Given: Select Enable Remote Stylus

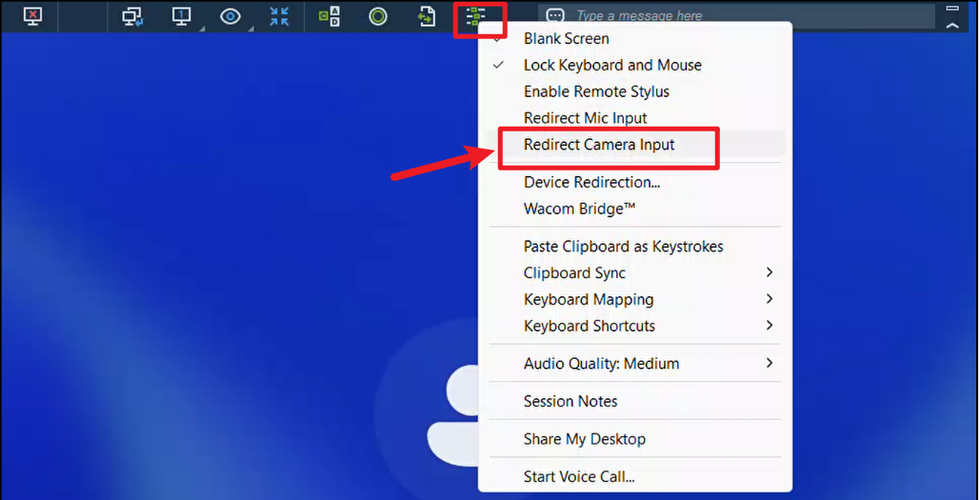Looking at the screenshot, I should point(635,91).
